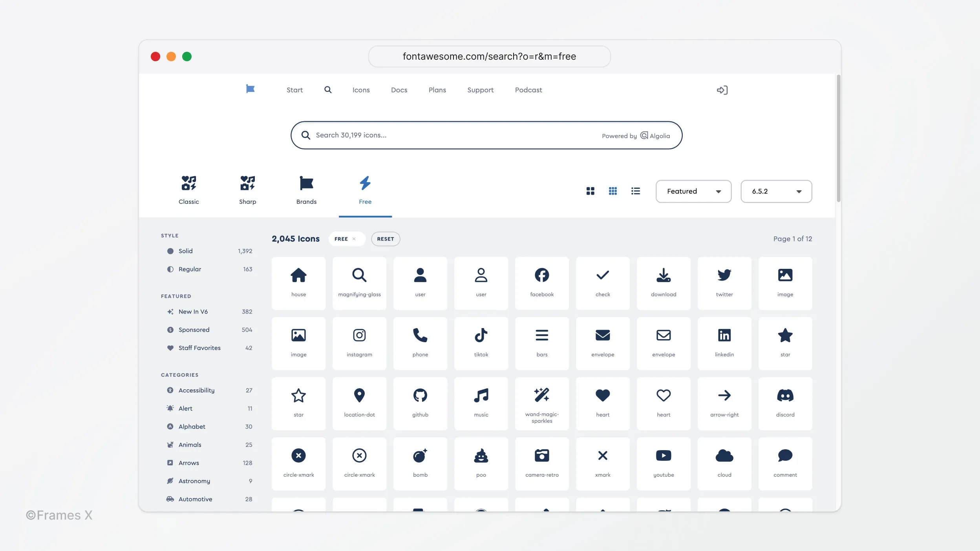Switch to the list view icon
Image resolution: width=980 pixels, height=551 pixels.
(x=636, y=191)
